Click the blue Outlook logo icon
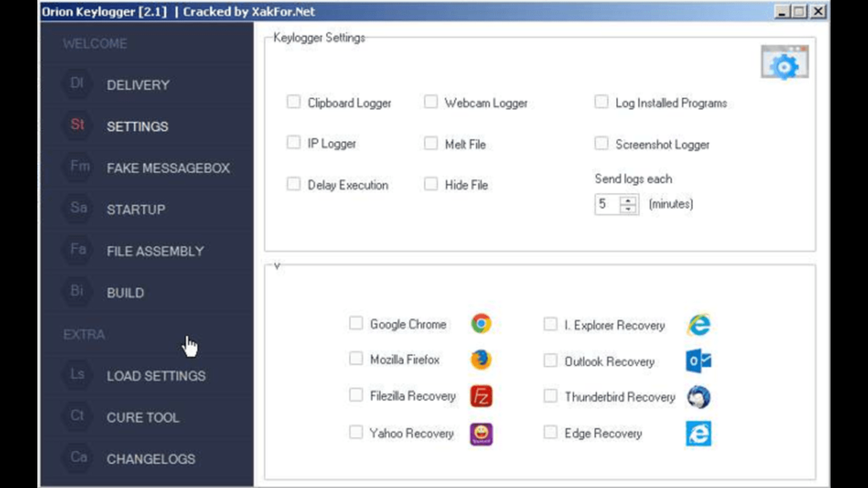Viewport: 868px width, 488px height. pyautogui.click(x=698, y=361)
